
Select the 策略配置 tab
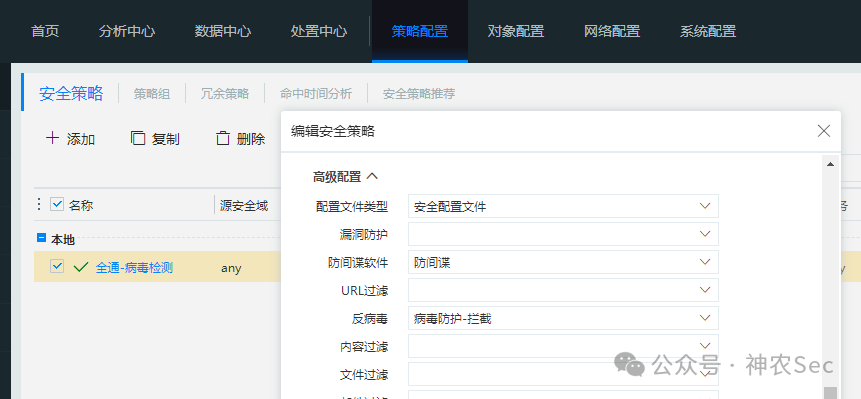(420, 31)
